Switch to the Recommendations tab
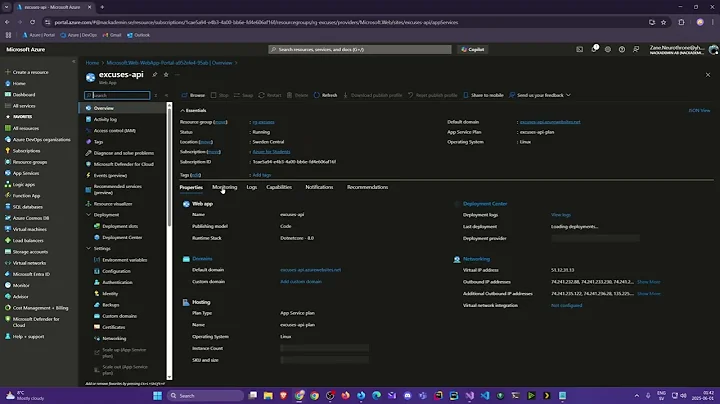 tap(367, 187)
